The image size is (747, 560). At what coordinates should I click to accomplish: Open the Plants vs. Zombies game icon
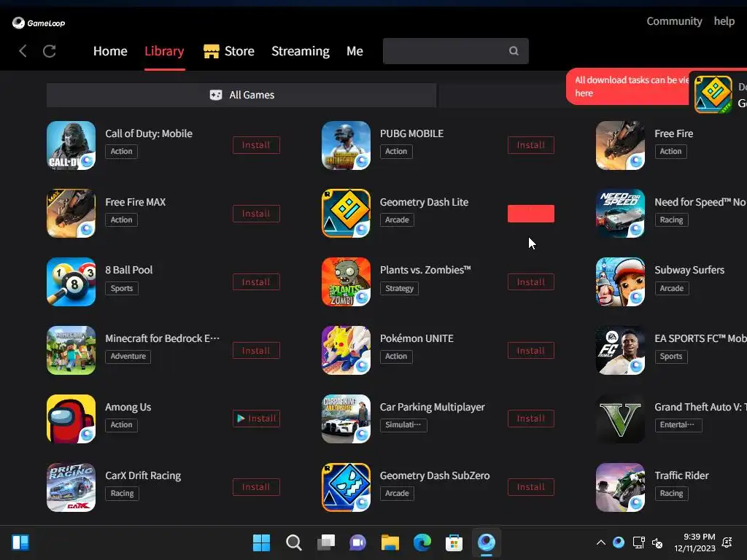point(346,282)
